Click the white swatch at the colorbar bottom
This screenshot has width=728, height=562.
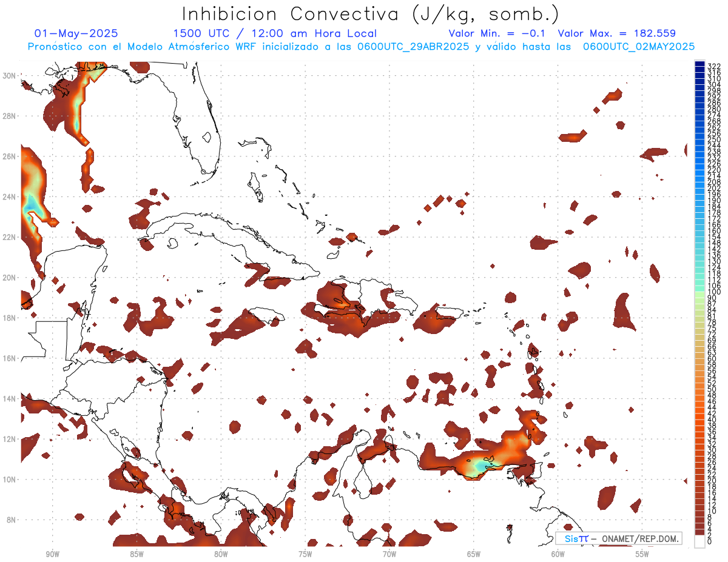click(699, 541)
